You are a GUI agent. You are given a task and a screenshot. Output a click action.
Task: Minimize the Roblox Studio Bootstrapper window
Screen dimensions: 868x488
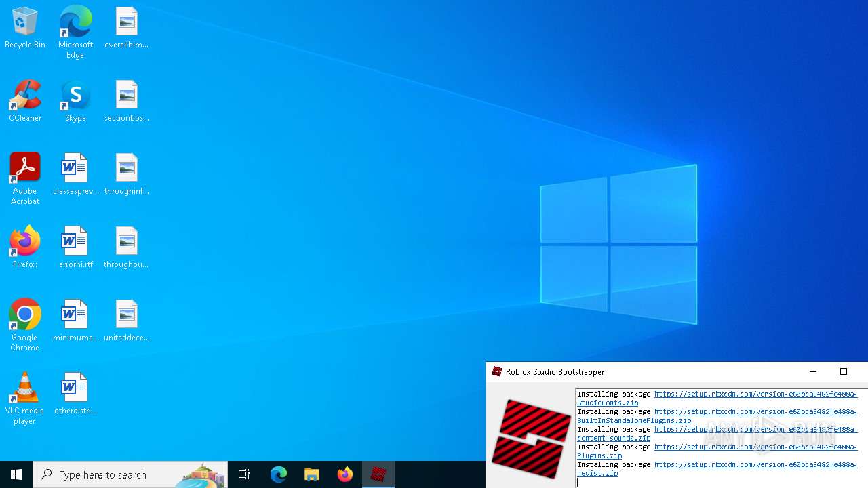(813, 371)
